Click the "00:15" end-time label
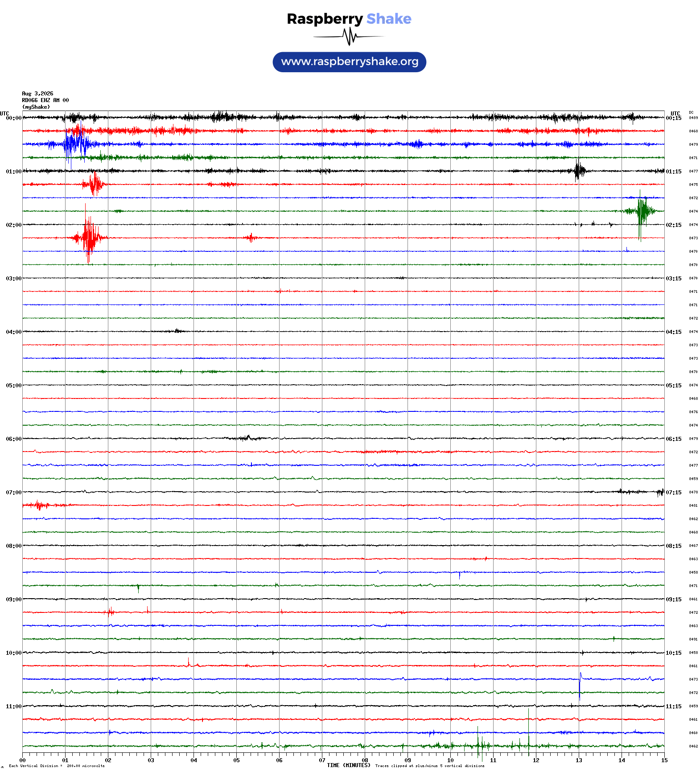The width and height of the screenshot is (700, 772). [674, 118]
